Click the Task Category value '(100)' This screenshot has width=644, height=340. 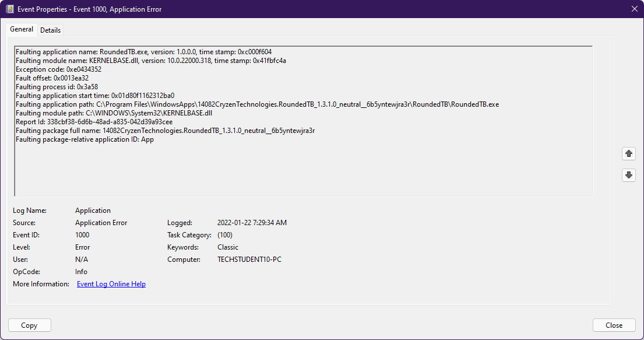coord(225,235)
